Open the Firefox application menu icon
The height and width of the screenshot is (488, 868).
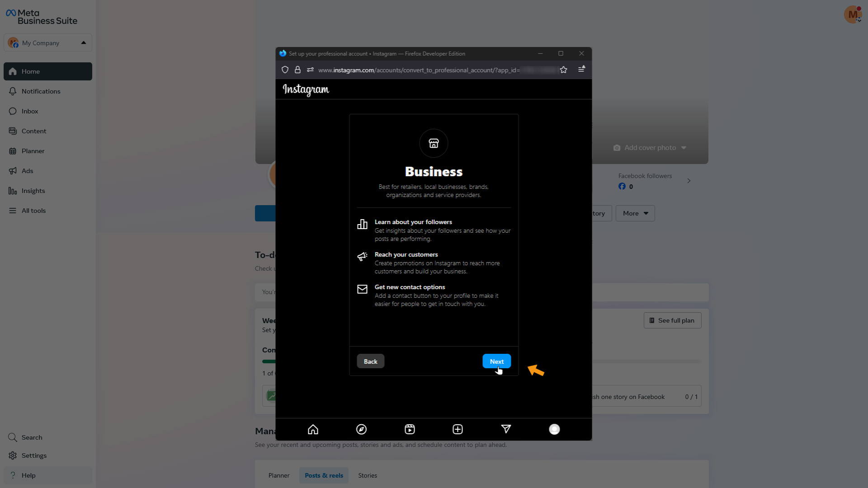point(581,69)
